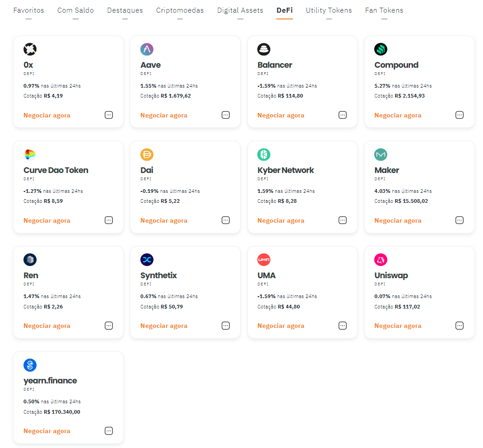Screen dimensions: 483x448
Task: Click the Synthetix coin logo icon
Action: (147, 259)
